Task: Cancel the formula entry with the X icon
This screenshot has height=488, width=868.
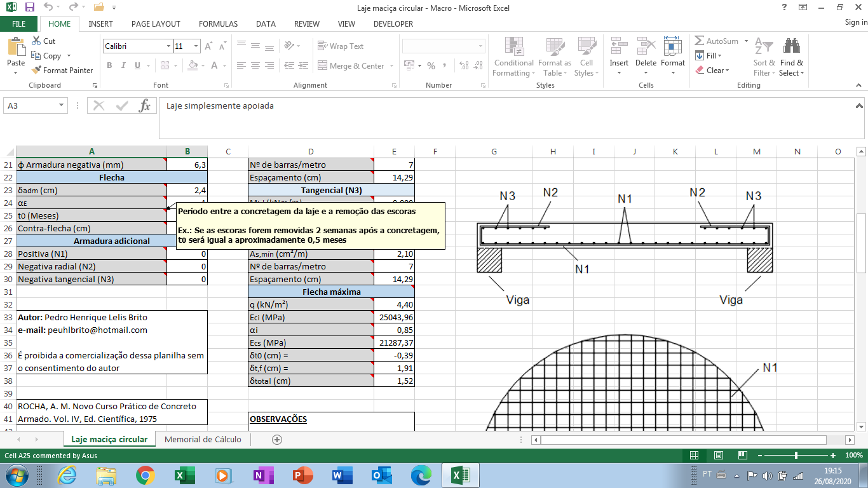Action: (x=99, y=105)
